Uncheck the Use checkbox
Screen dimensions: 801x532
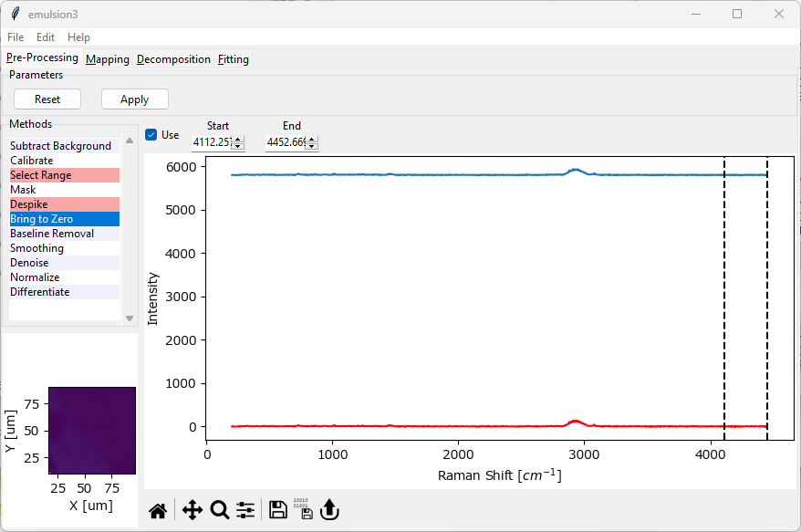pyautogui.click(x=151, y=135)
